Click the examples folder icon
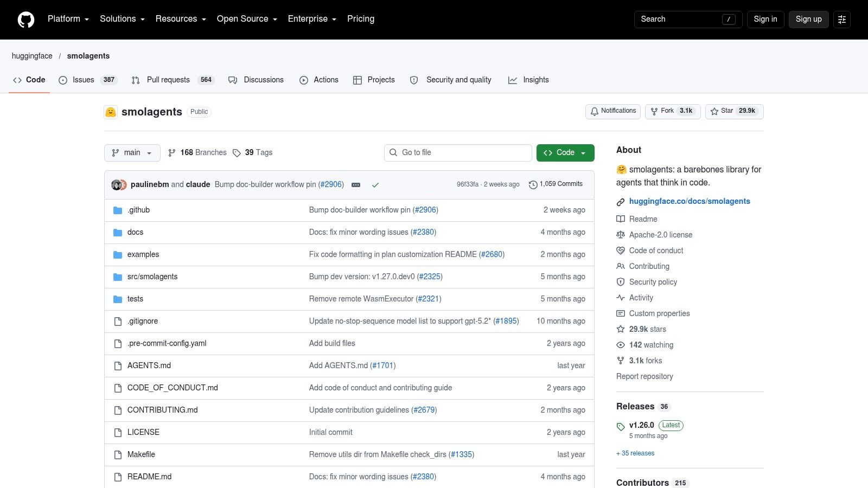Screen dimensions: 868x488 tap(118, 255)
